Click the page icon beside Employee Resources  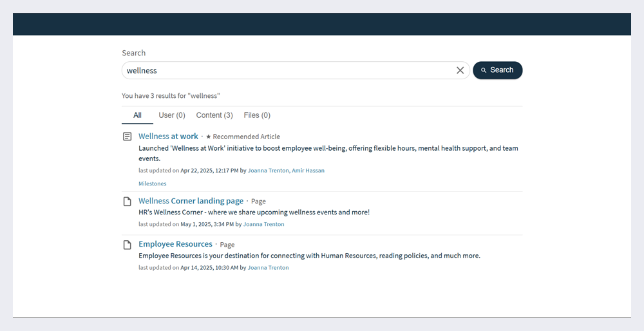(128, 245)
